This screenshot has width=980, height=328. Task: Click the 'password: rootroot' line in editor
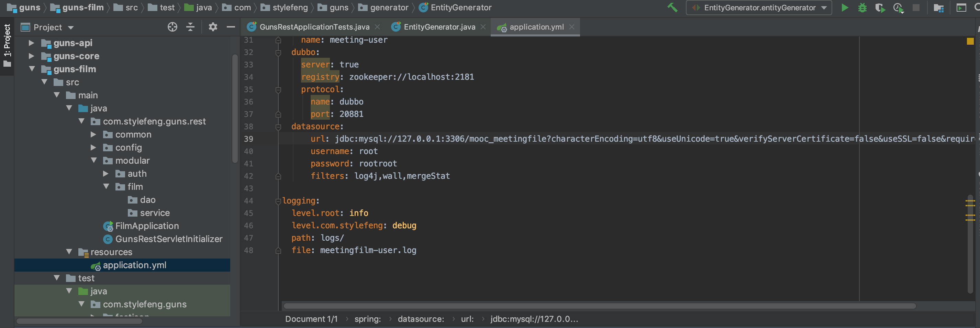[354, 164]
